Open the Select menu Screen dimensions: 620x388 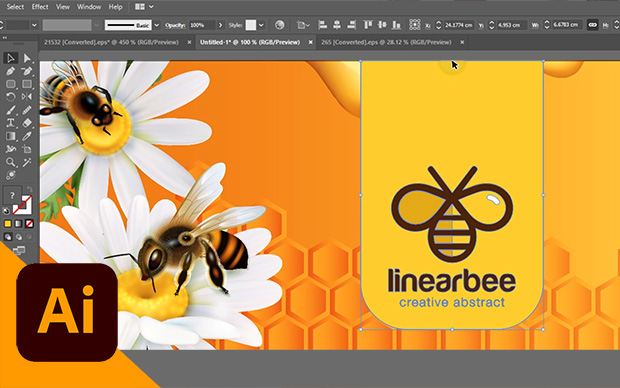click(15, 7)
